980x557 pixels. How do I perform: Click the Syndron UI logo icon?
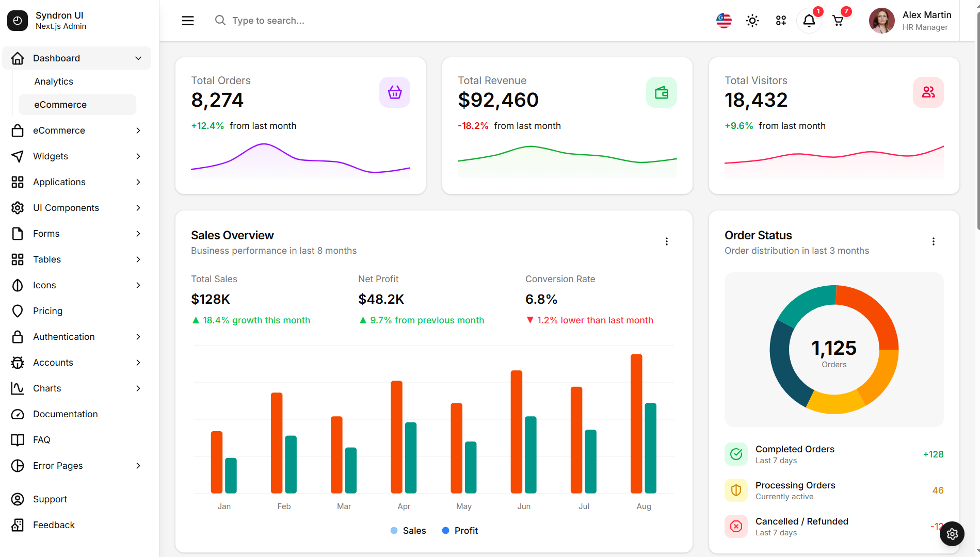click(x=18, y=21)
